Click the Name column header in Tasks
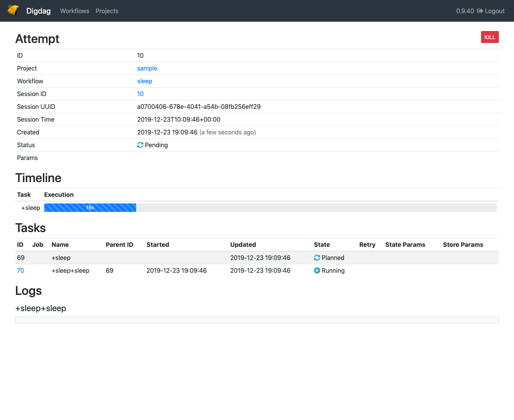This screenshot has height=420, width=514. pos(60,244)
